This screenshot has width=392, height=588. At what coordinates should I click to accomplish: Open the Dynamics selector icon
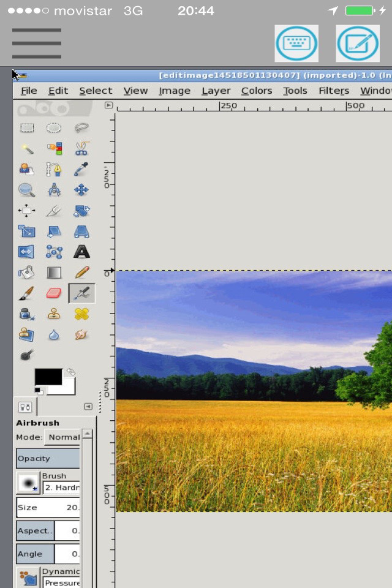coord(28,577)
